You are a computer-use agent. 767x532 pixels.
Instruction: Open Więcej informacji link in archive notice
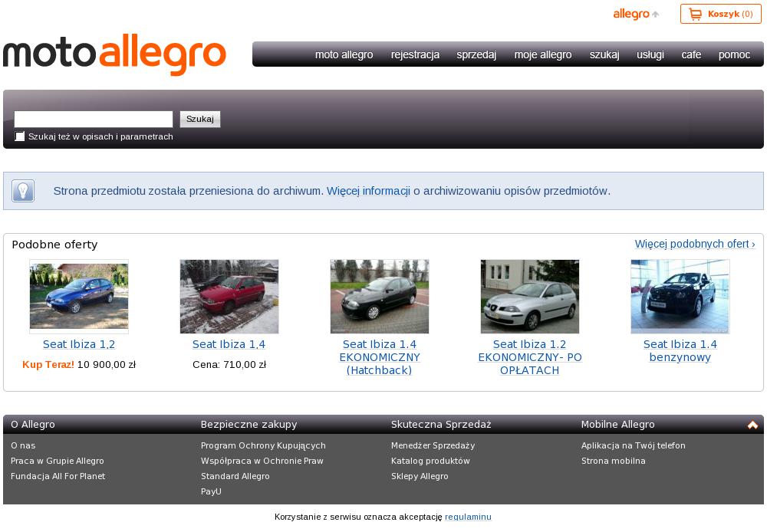tap(368, 191)
